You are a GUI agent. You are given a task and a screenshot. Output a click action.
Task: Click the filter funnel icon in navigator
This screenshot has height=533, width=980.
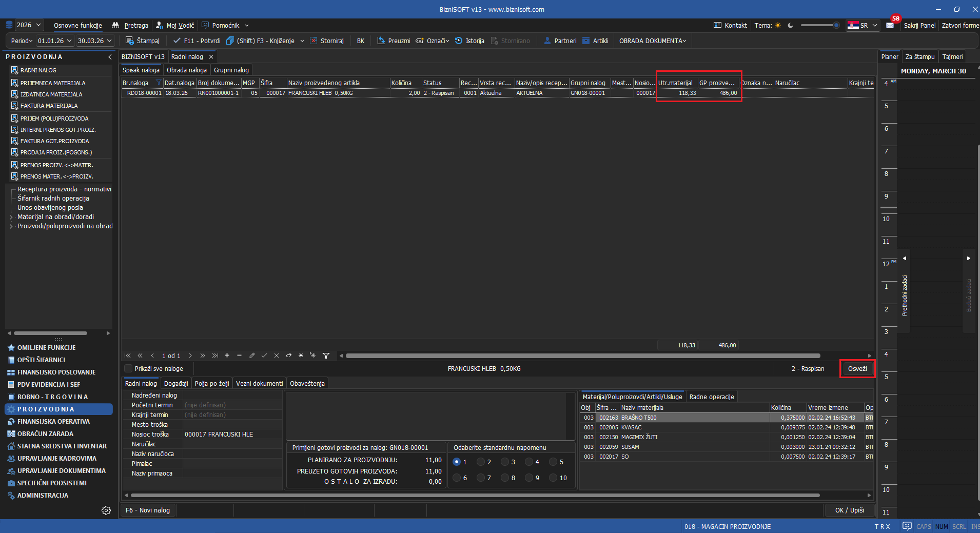pos(326,356)
